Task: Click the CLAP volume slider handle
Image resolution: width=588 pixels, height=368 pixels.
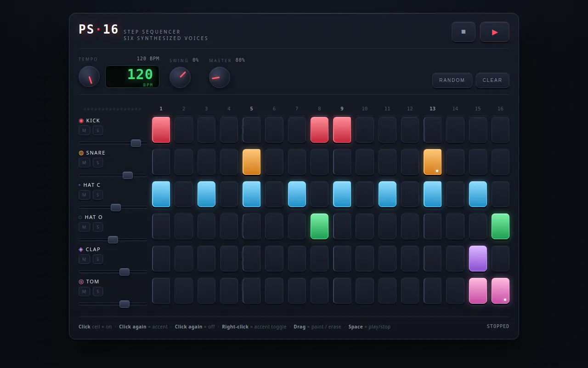Action: 124,272
